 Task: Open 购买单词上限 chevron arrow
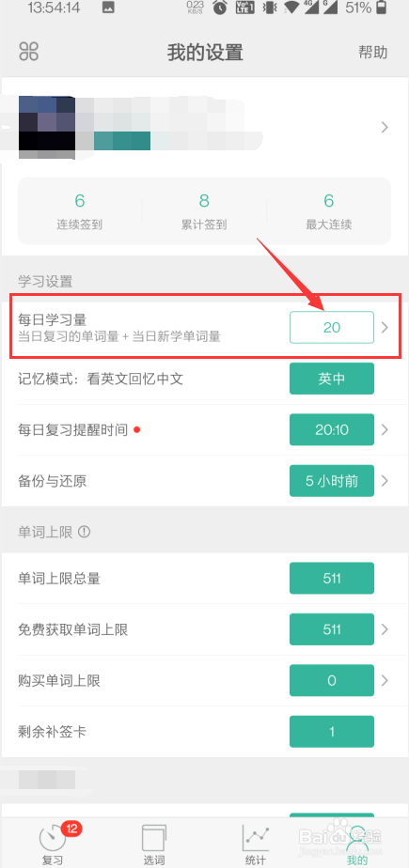pos(385,680)
